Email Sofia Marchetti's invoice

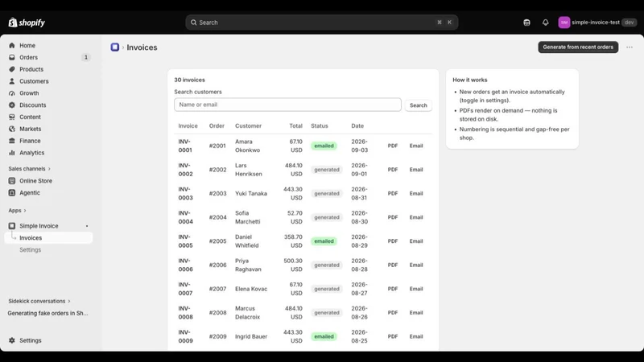point(416,217)
